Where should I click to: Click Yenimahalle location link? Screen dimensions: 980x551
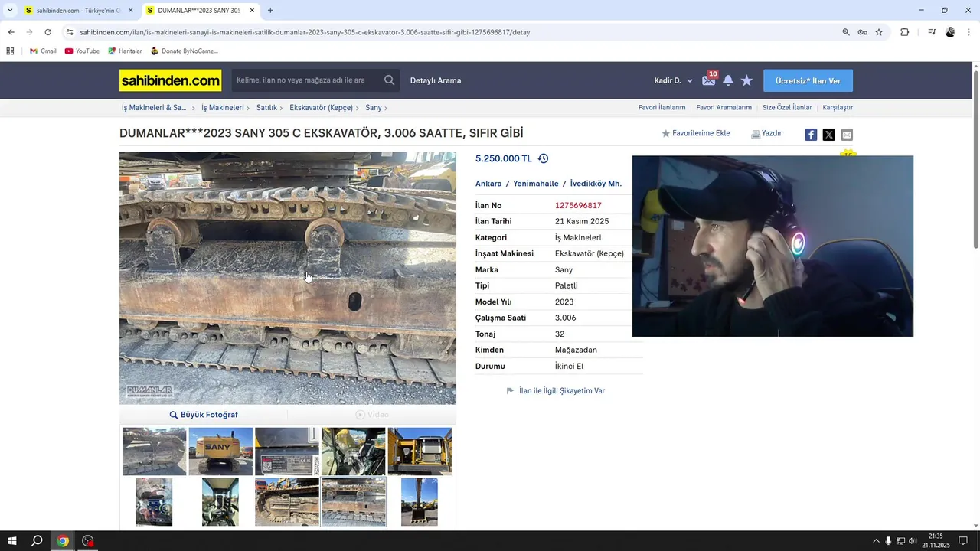536,184
